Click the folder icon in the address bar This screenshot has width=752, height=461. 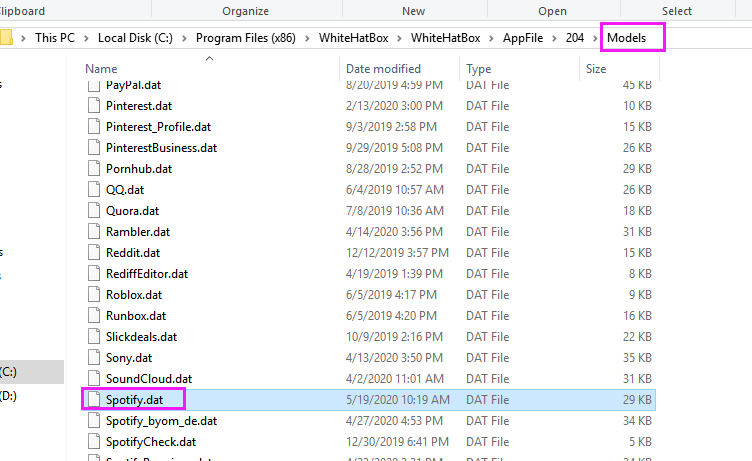6,38
